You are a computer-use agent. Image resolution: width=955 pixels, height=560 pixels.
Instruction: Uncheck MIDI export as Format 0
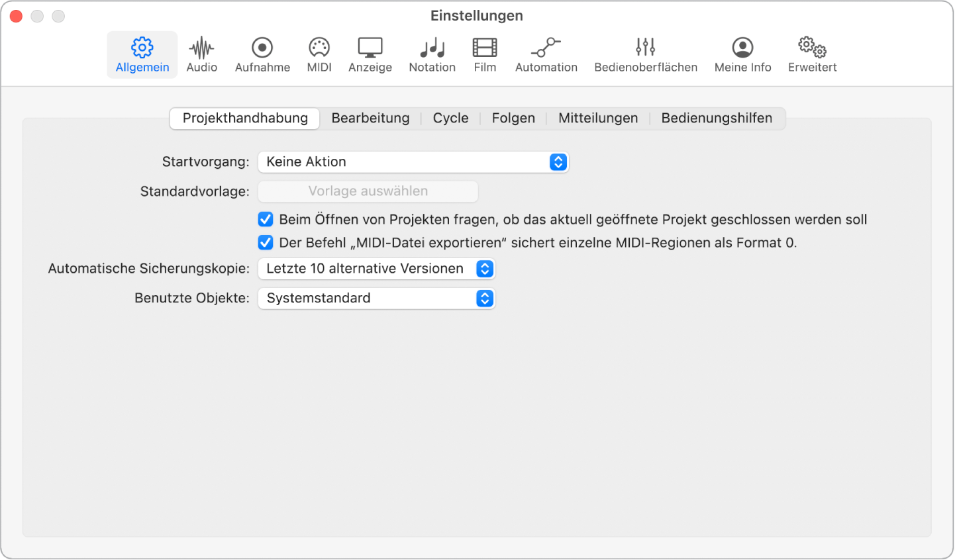pos(266,242)
